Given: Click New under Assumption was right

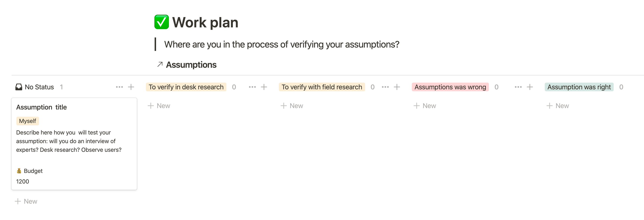Looking at the screenshot, I should click(x=558, y=106).
